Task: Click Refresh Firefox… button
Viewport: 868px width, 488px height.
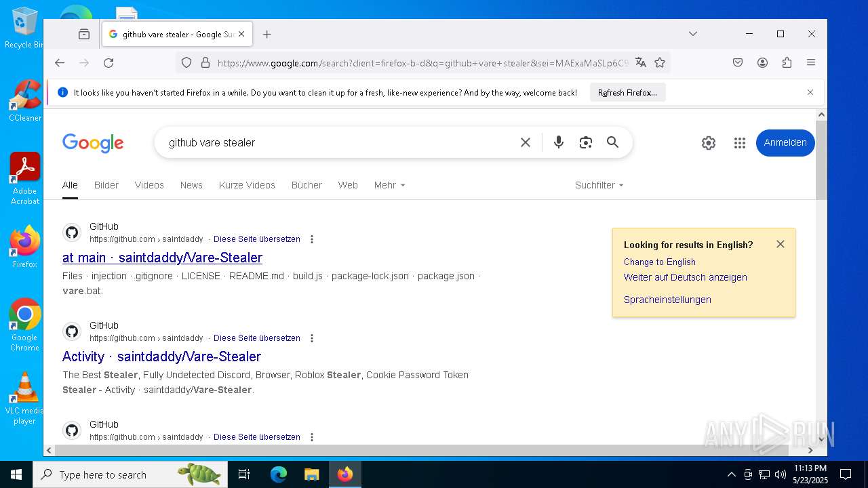Action: [x=627, y=93]
